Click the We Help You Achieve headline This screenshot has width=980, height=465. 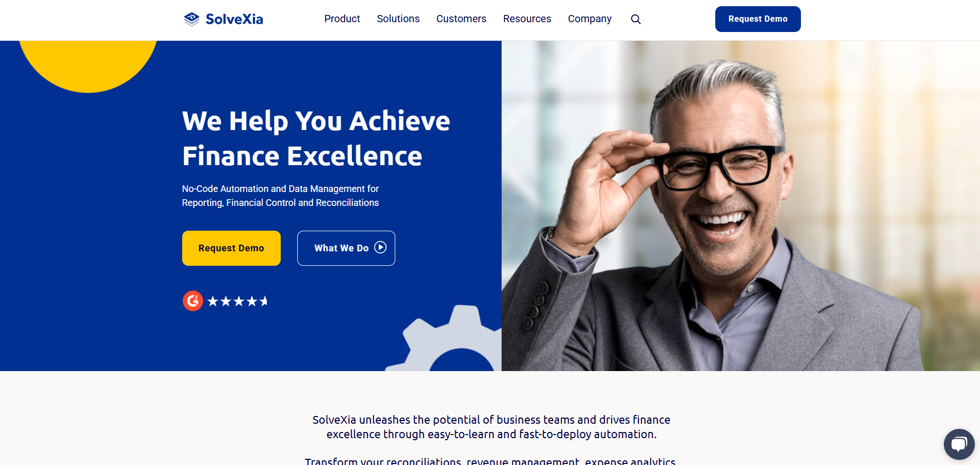coord(316,138)
